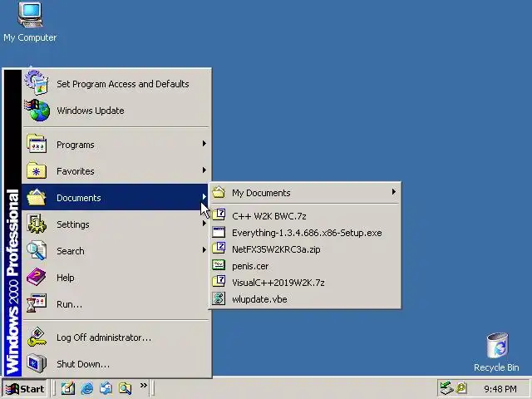
Task: Expand the Search submenu arrow
Action: [204, 249]
